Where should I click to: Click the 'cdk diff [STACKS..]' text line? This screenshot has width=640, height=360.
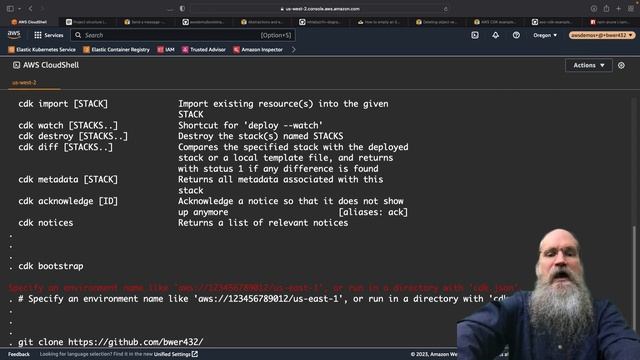click(65, 147)
